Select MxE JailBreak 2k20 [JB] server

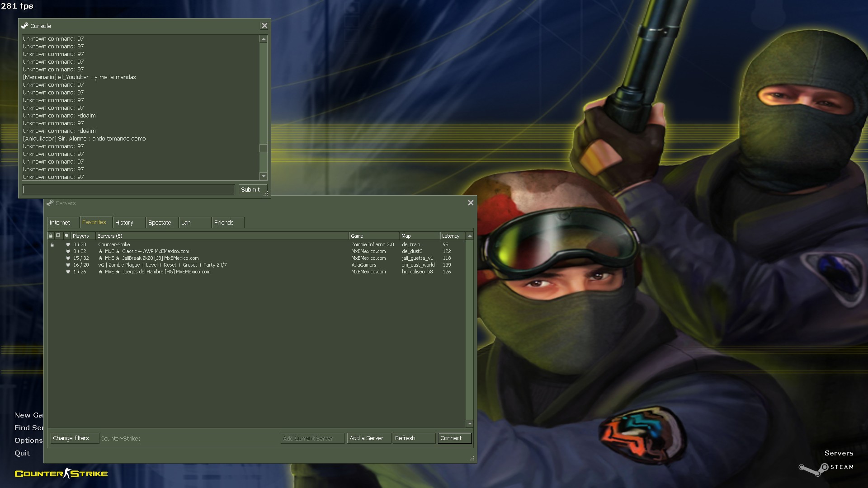pos(256,258)
